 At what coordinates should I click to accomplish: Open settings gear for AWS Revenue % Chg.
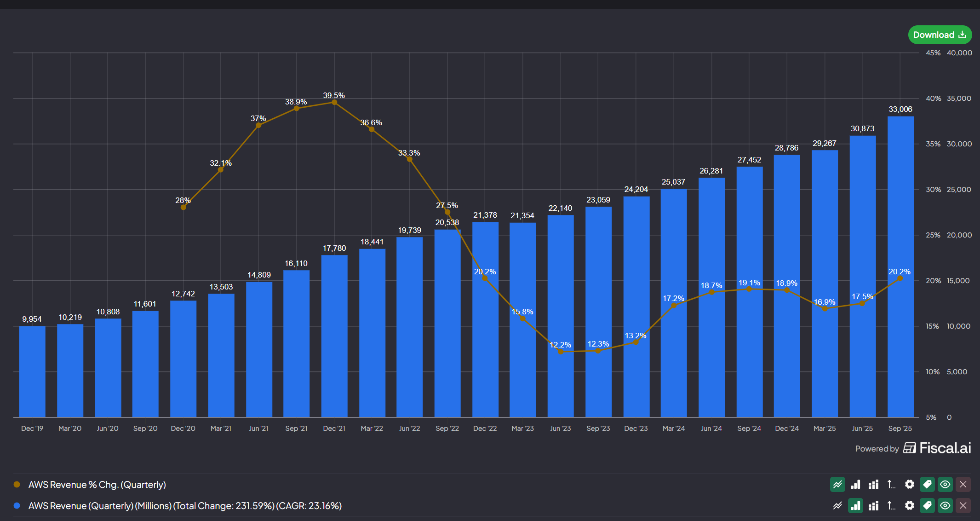(909, 484)
